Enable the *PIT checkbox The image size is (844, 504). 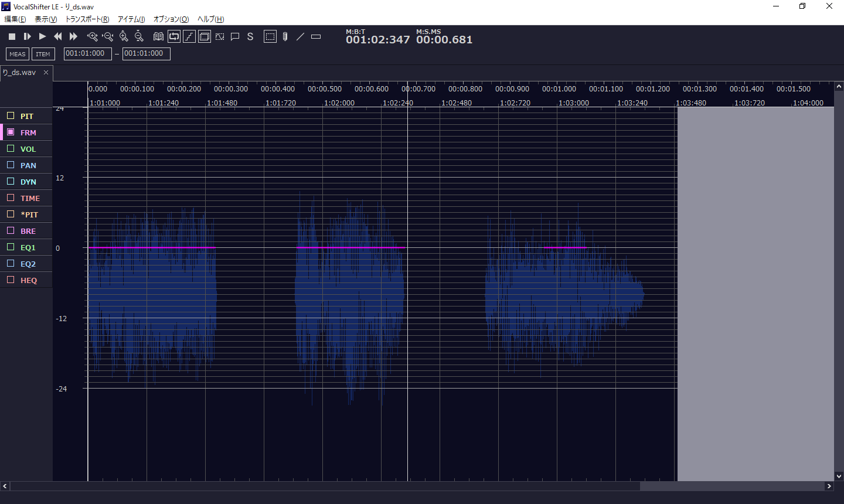click(11, 214)
